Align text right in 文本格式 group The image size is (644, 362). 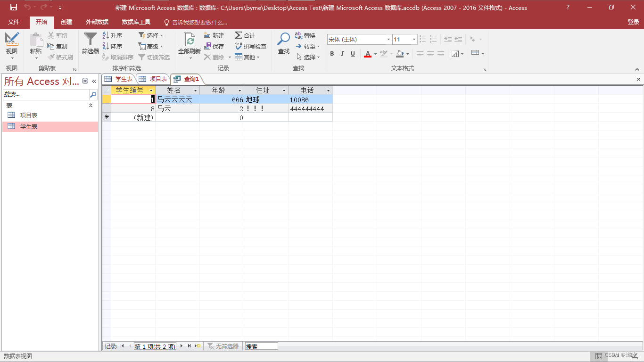click(440, 54)
